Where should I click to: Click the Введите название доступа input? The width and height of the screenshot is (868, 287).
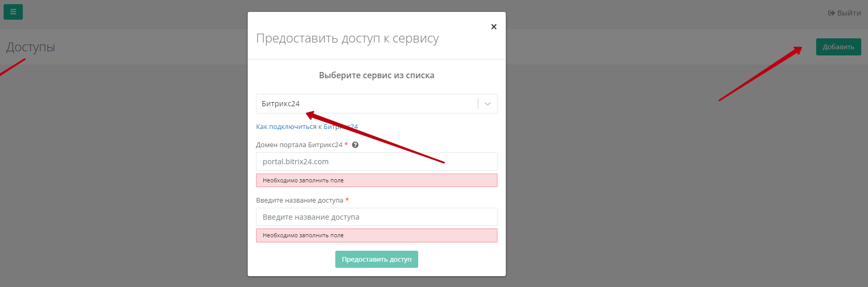tap(376, 217)
